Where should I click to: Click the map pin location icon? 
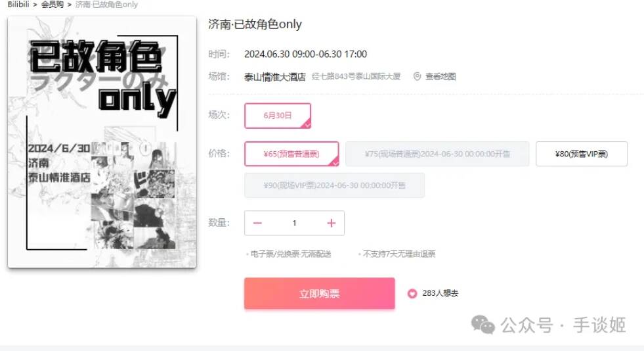(x=417, y=76)
